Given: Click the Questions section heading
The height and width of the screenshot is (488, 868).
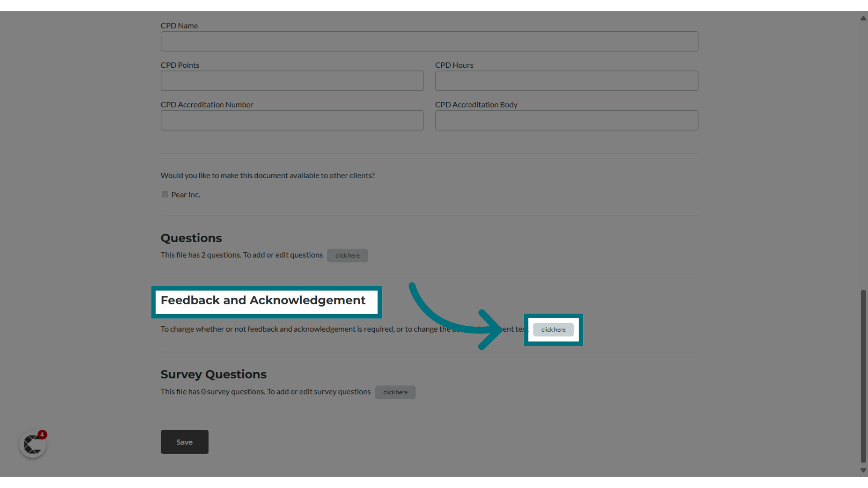Looking at the screenshot, I should pyautogui.click(x=191, y=238).
